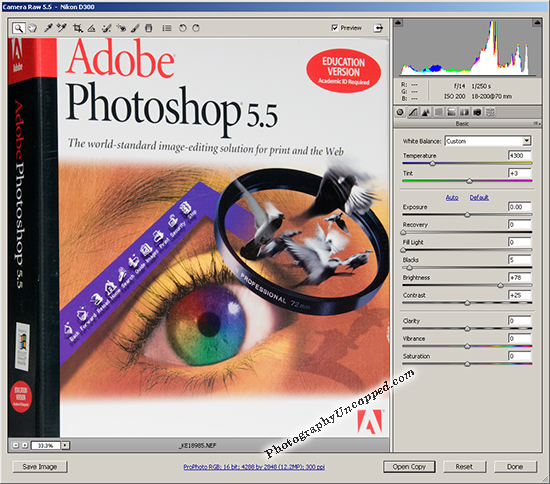
Task: Click the Fill Light value field
Action: tap(520, 242)
